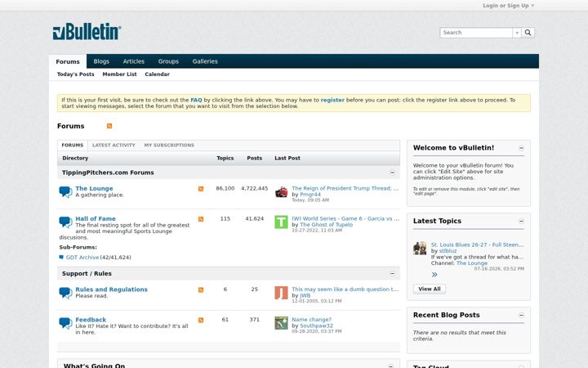Open the Login or Sign Up menu
Screen dimensions: 588x368
tap(508, 6)
